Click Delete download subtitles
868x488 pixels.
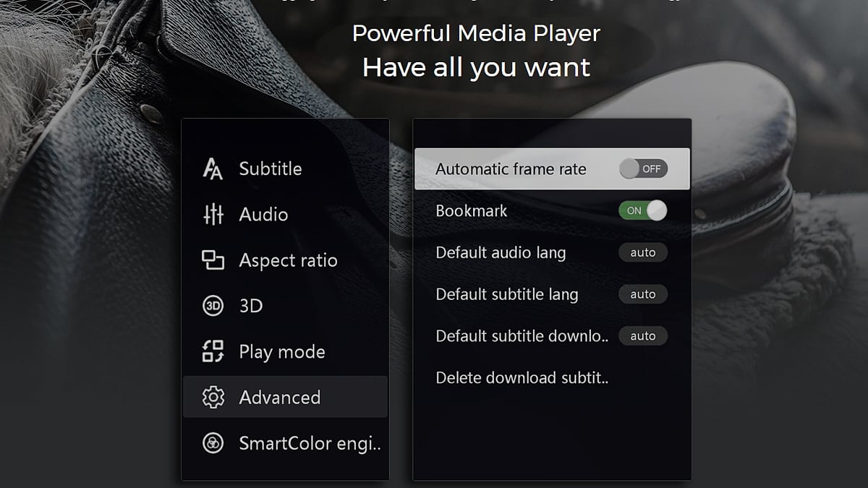(x=522, y=377)
